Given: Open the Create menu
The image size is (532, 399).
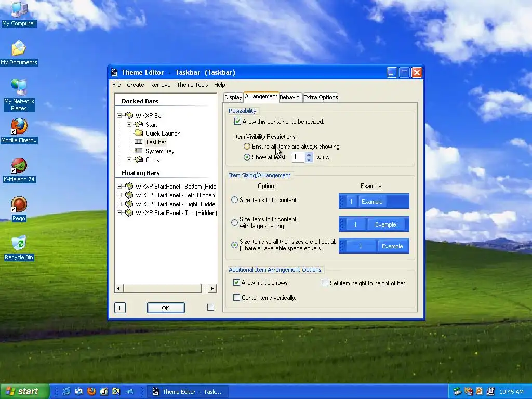Looking at the screenshot, I should tap(136, 85).
